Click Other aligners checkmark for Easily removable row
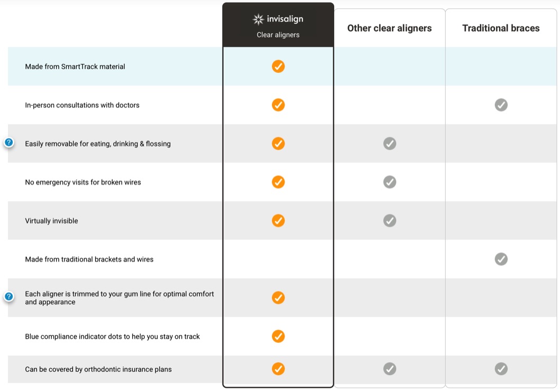 [390, 144]
